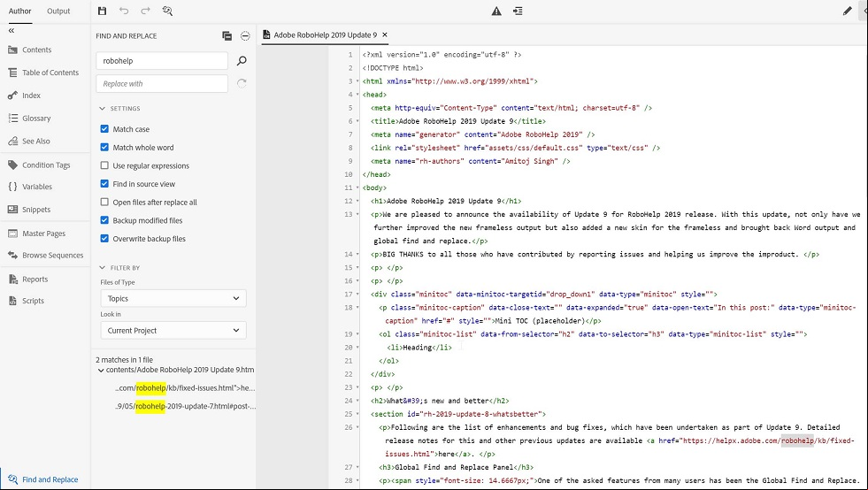Toggle Backup modified files checkbox
The width and height of the screenshot is (868, 490).
coord(104,220)
